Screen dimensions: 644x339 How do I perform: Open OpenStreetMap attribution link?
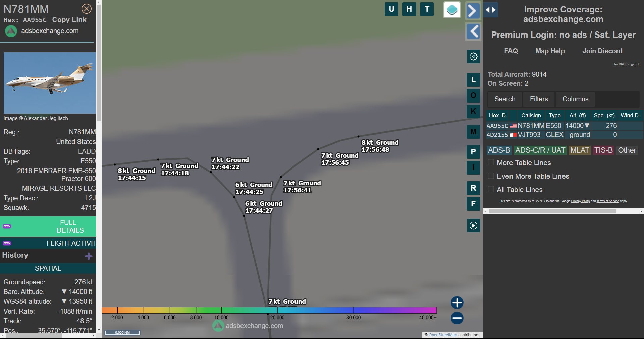click(x=443, y=335)
